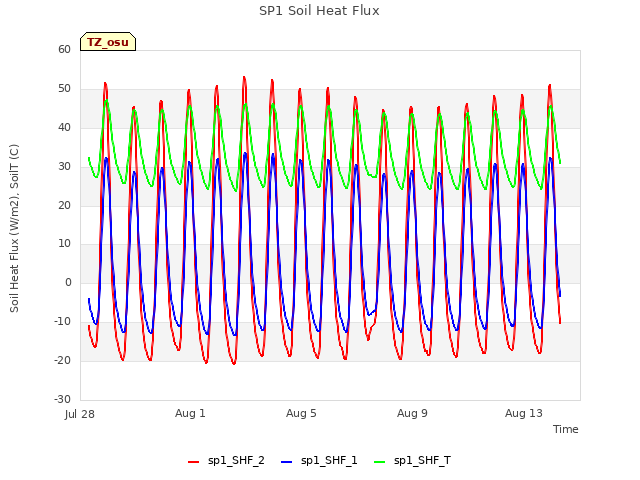Image resolution: width=640 pixels, height=480 pixels.
Task: Click the 0 y-axis tick label
Action: (68, 282)
